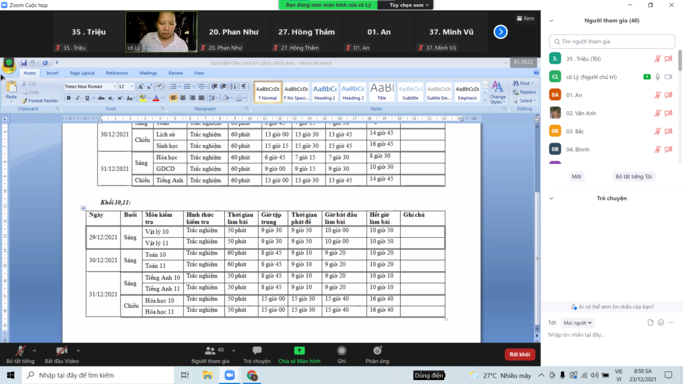Viewport: 683px width, 384px height.
Task: Collapse the Trò chuyện chat section chevron
Action: pos(551,199)
